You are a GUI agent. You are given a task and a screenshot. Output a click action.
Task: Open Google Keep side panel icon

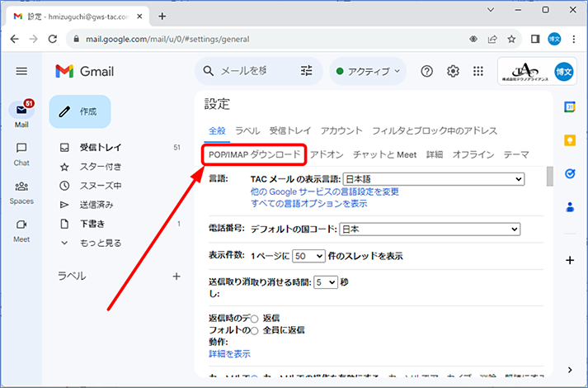(x=570, y=140)
